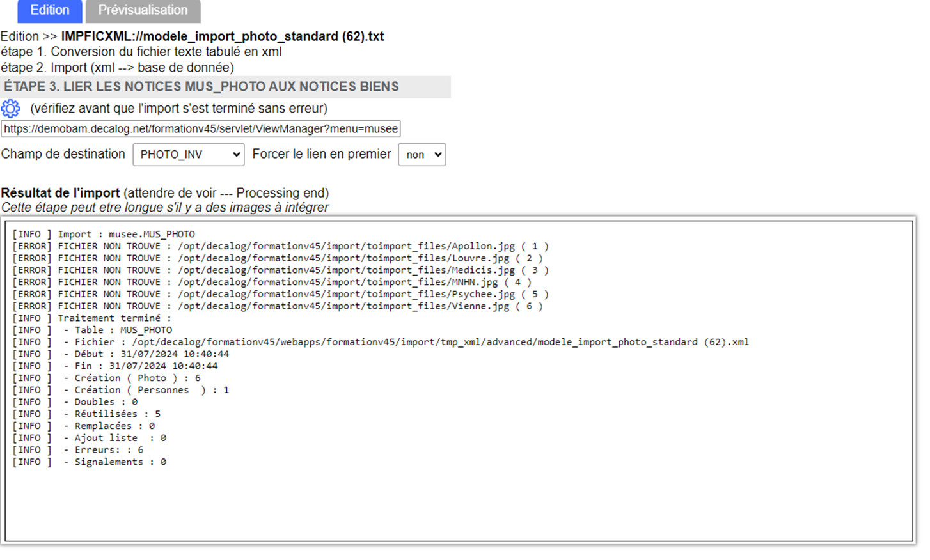Click the 'Cette étape peut etre longue' note
930x560 pixels.
point(165,208)
